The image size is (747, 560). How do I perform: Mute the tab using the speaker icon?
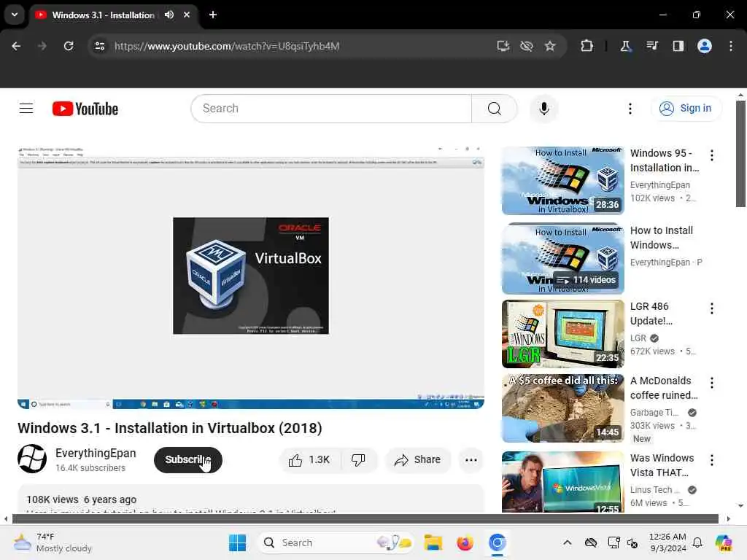click(x=169, y=15)
